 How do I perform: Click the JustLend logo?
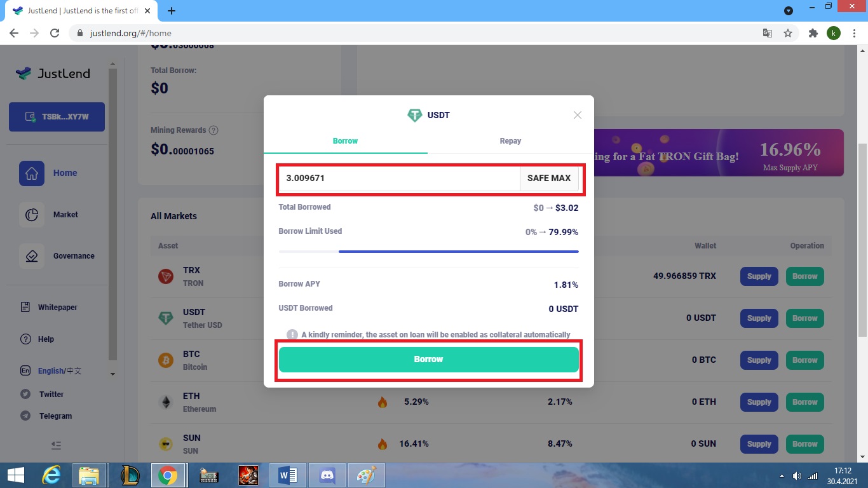pos(53,73)
